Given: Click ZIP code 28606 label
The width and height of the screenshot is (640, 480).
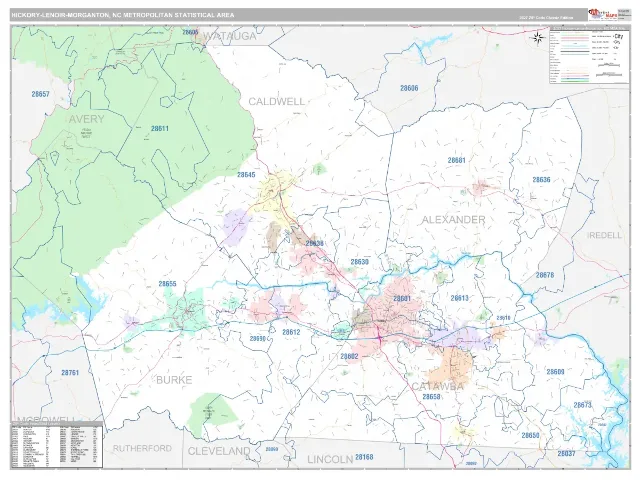Looking at the screenshot, I should [409, 88].
